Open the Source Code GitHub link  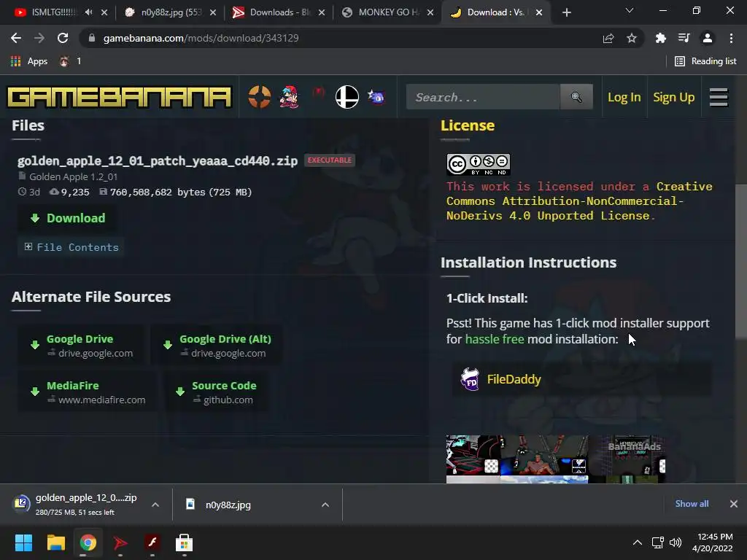click(x=217, y=392)
